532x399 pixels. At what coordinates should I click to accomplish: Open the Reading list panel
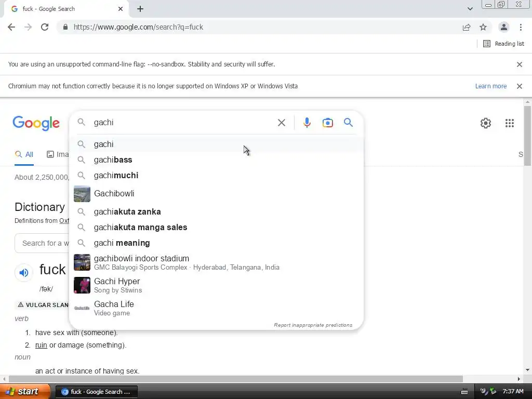pyautogui.click(x=503, y=44)
